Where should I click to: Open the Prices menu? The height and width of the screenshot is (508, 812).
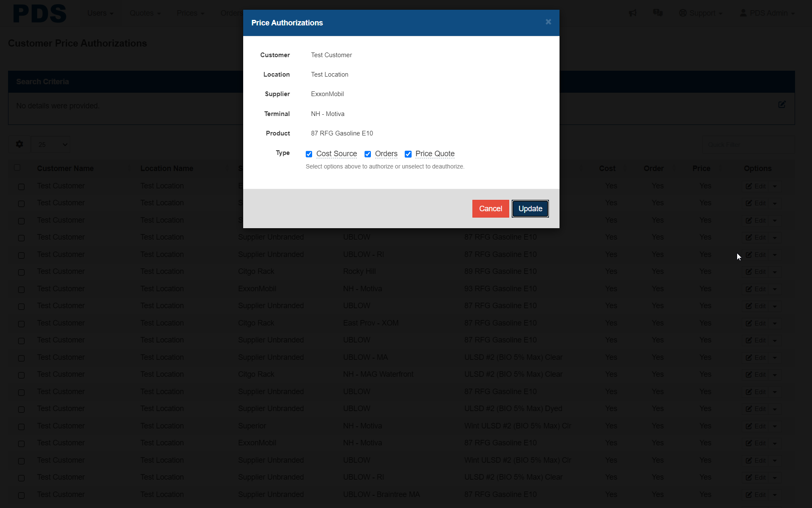pyautogui.click(x=190, y=13)
